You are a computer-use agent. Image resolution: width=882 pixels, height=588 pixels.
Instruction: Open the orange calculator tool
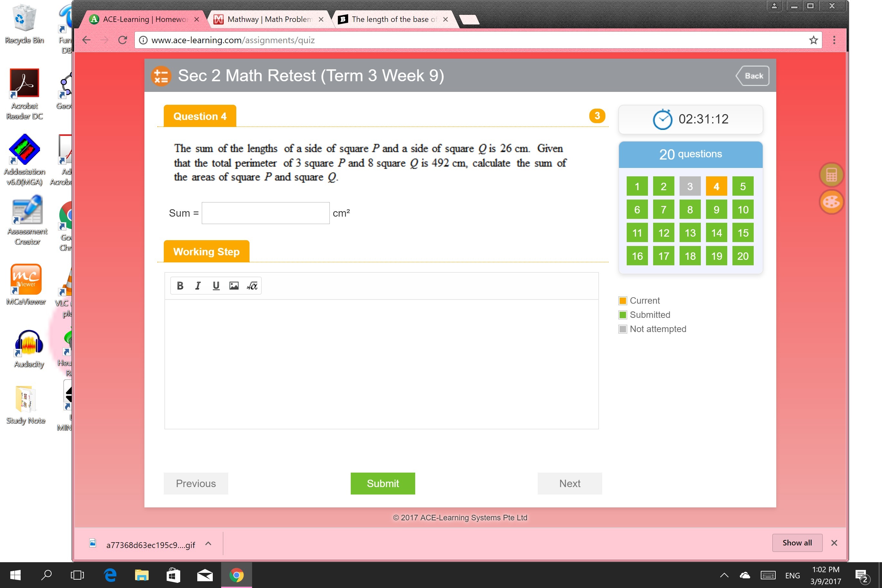pyautogui.click(x=831, y=175)
